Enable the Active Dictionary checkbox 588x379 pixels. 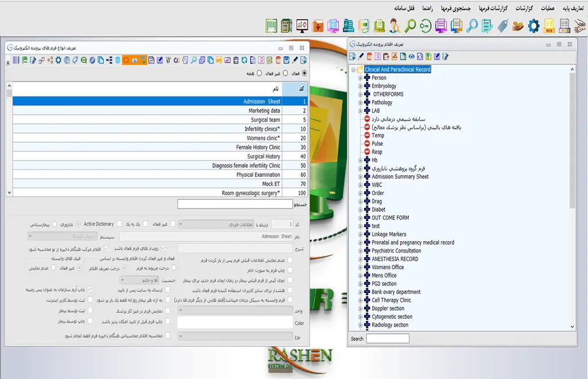(119, 224)
